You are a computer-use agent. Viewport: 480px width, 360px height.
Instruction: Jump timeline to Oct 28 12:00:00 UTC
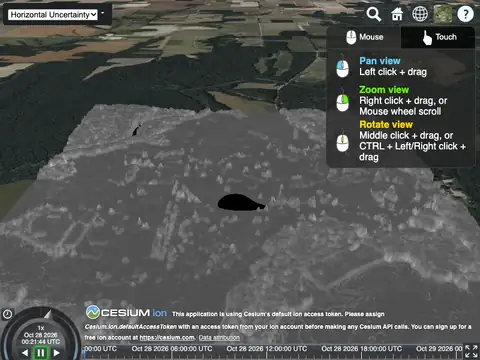tap(267, 349)
